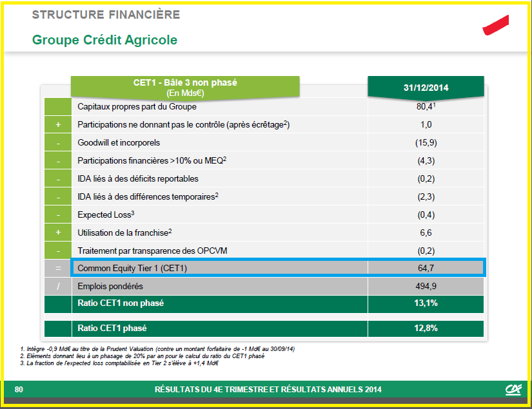Select 'Emplois pondérés' row label
The height and width of the screenshot is (409, 532).
[110, 286]
